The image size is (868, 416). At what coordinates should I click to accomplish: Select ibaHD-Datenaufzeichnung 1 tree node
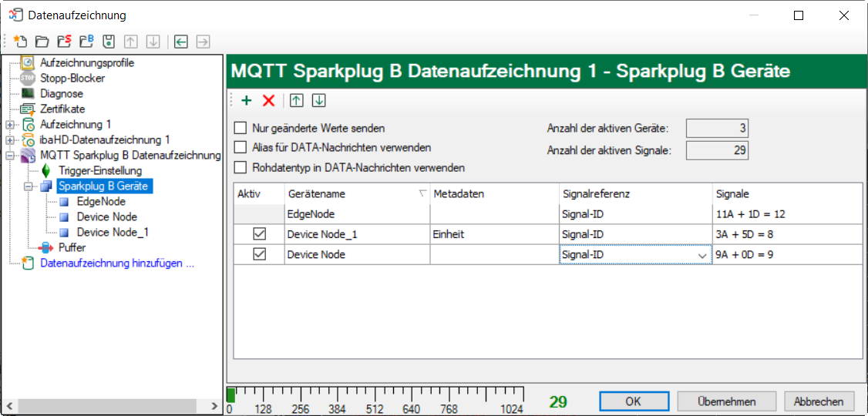105,139
